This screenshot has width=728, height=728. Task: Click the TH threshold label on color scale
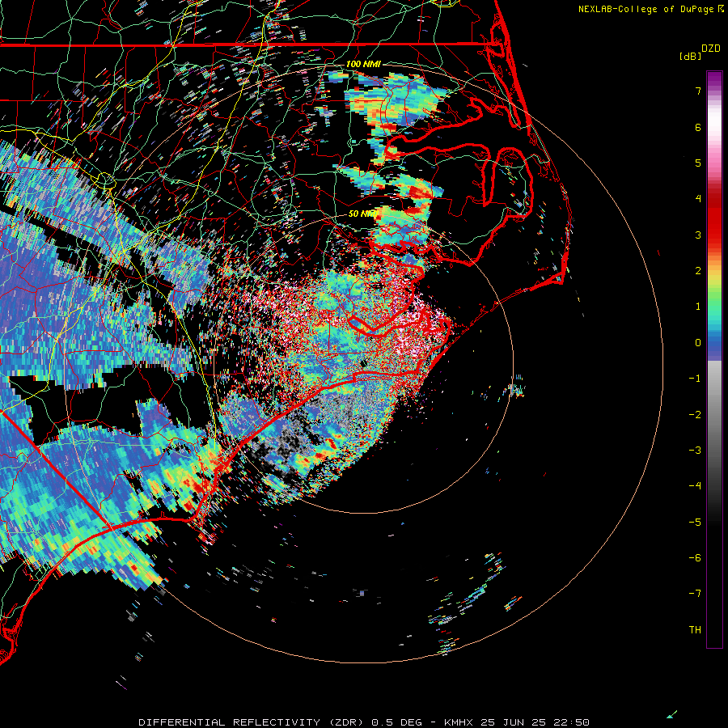(x=695, y=630)
